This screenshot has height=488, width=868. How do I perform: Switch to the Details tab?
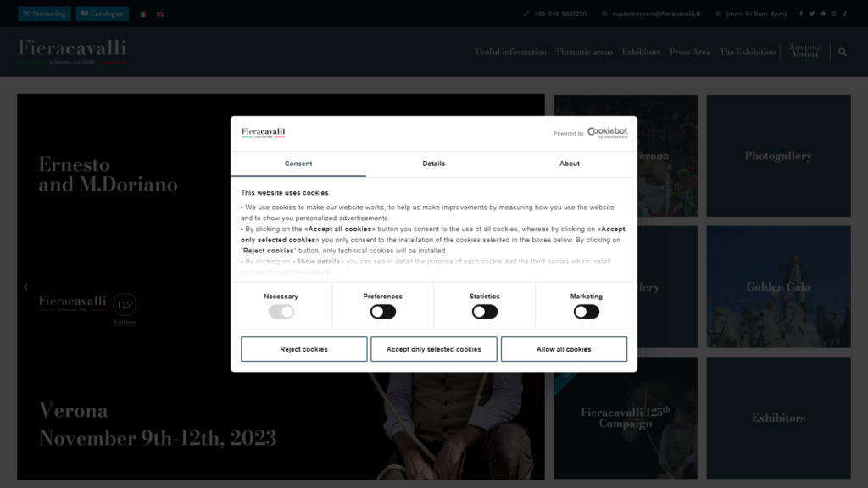tap(433, 164)
